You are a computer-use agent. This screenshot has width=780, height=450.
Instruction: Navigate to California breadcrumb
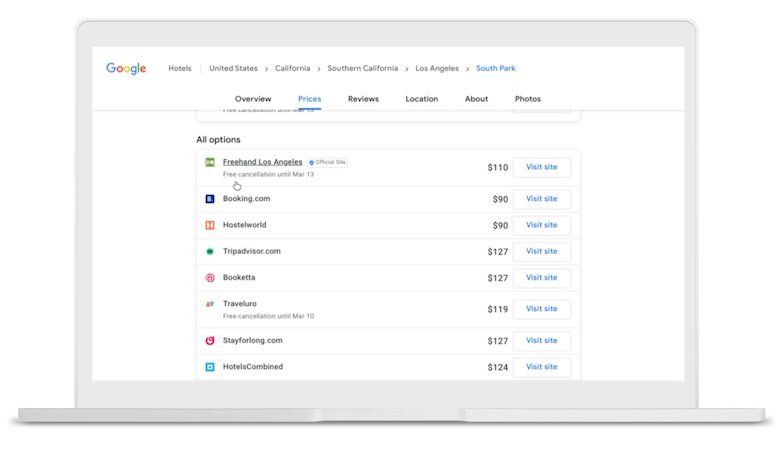292,68
